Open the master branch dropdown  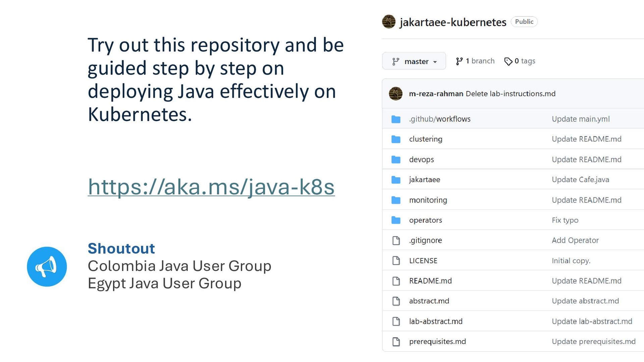(x=414, y=61)
